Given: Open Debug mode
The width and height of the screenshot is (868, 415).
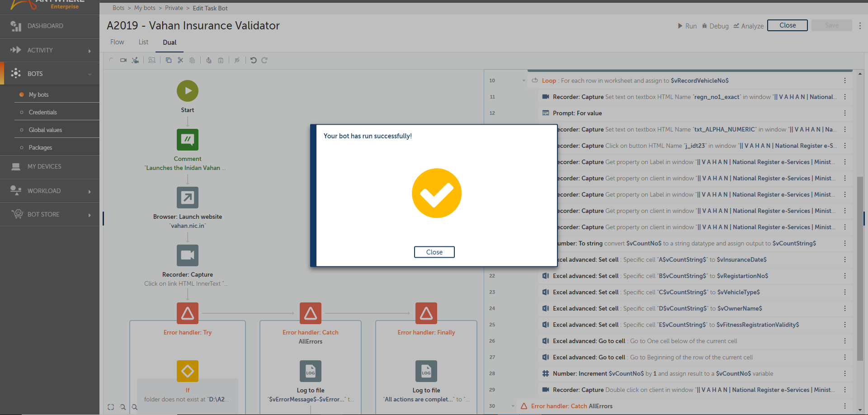Looking at the screenshot, I should [x=715, y=26].
